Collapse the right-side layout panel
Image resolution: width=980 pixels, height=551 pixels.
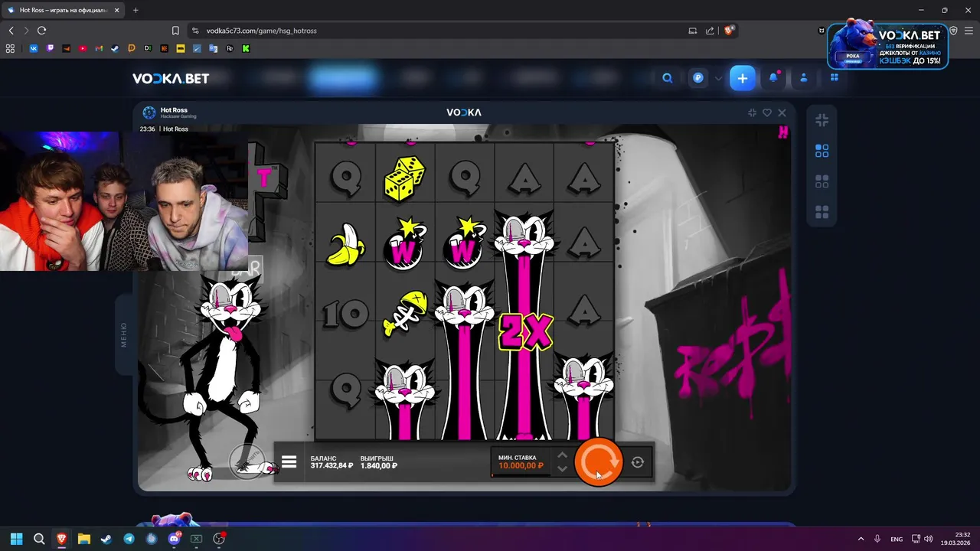(822, 120)
